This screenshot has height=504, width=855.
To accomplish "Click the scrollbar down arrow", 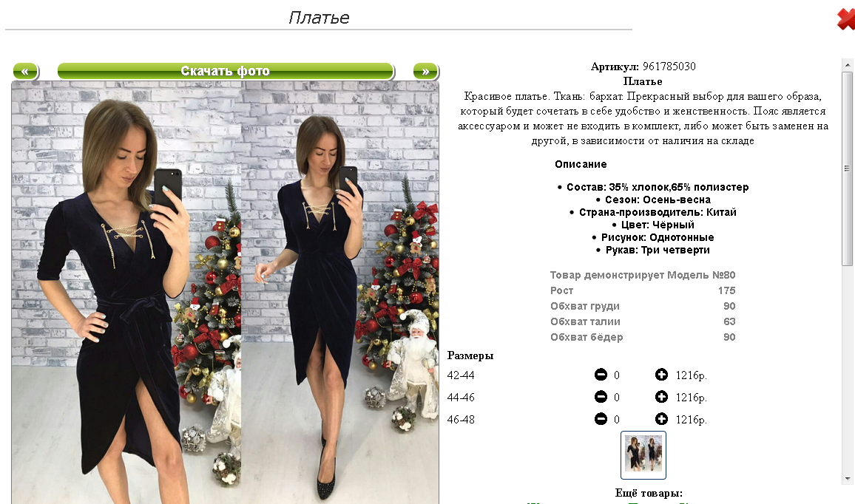I will pyautogui.click(x=847, y=479).
